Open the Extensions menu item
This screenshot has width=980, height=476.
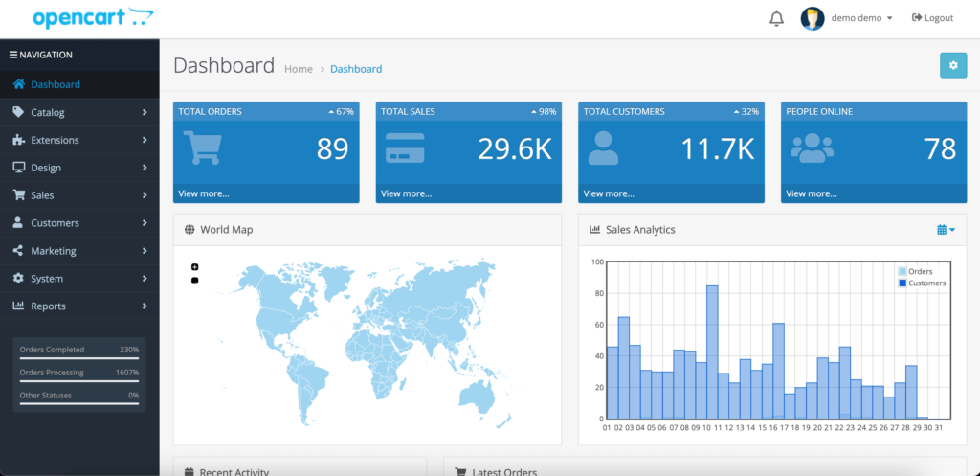coord(79,140)
